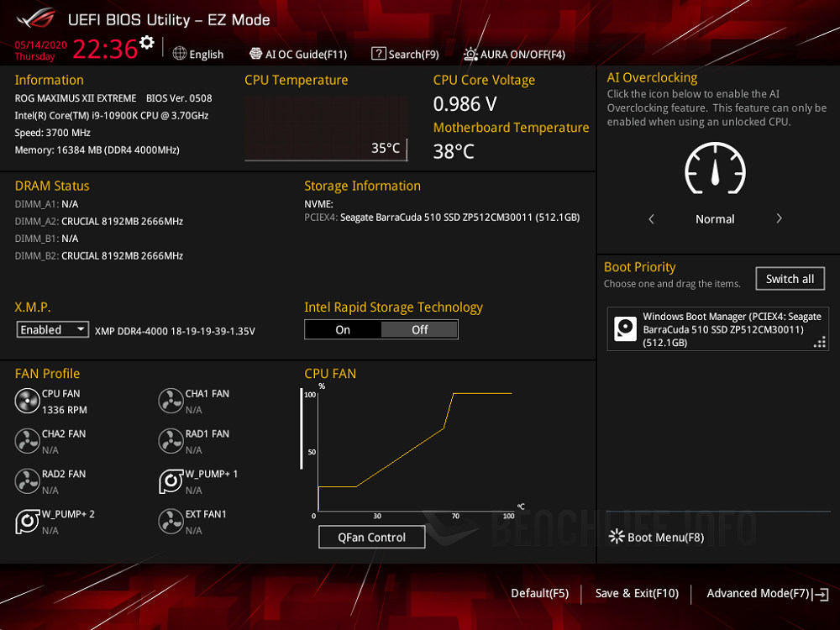Screen dimensions: 840x630
Task: Click the 22:36 clock display
Action: pos(105,49)
